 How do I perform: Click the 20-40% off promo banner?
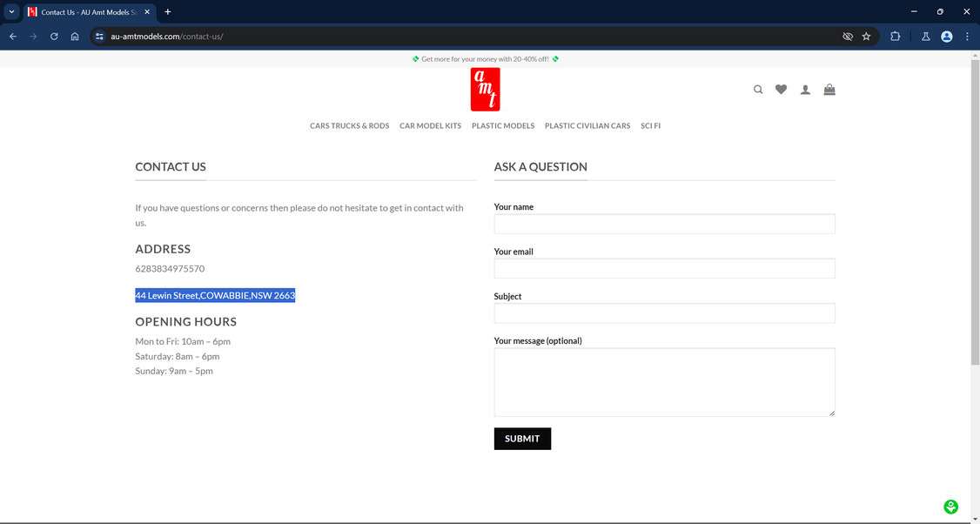(x=485, y=59)
